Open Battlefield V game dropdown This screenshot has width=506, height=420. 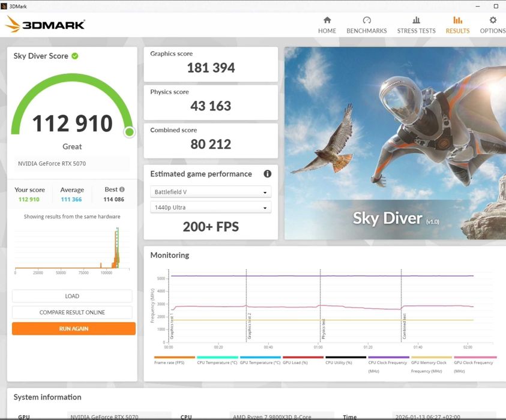point(211,191)
